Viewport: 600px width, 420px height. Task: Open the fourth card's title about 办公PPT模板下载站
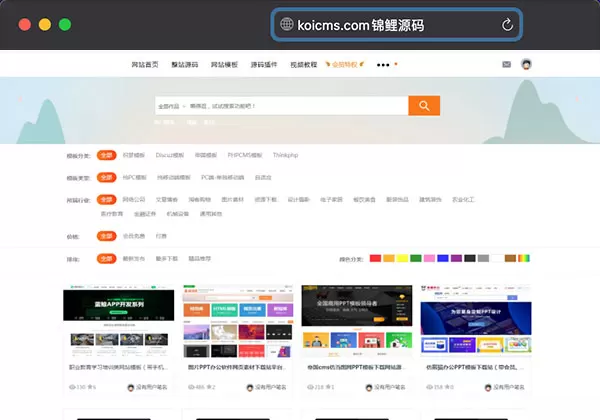click(476, 367)
